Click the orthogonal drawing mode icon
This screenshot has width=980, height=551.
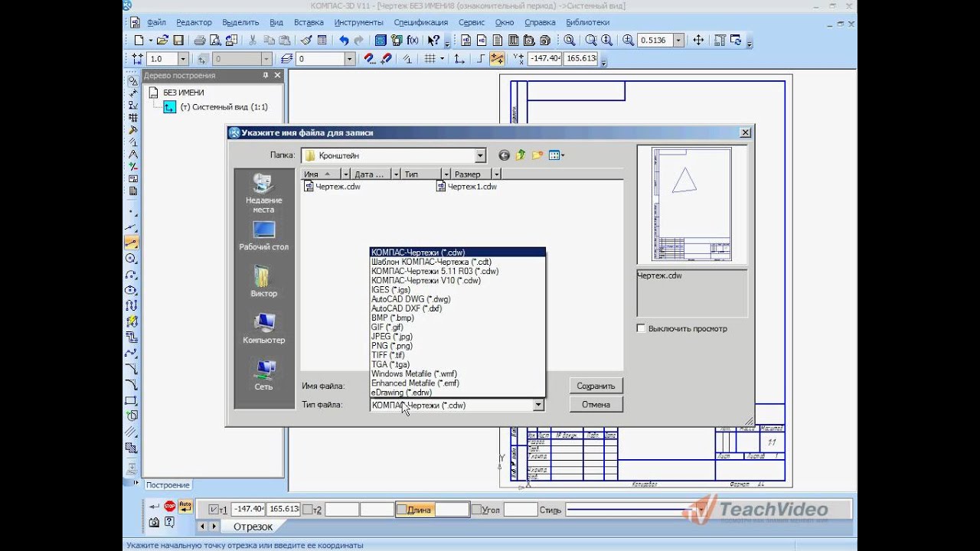pyautogui.click(x=481, y=58)
